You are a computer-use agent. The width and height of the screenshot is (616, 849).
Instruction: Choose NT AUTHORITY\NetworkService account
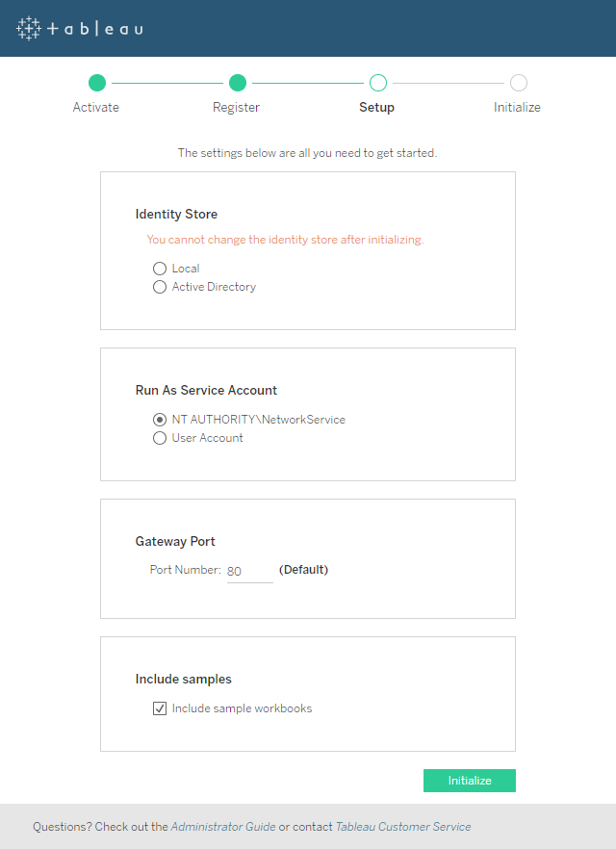[160, 420]
